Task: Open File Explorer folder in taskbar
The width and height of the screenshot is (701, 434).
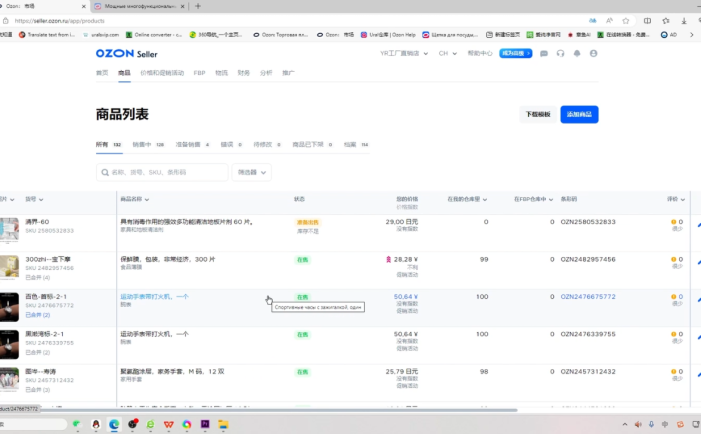Action: (x=223, y=424)
